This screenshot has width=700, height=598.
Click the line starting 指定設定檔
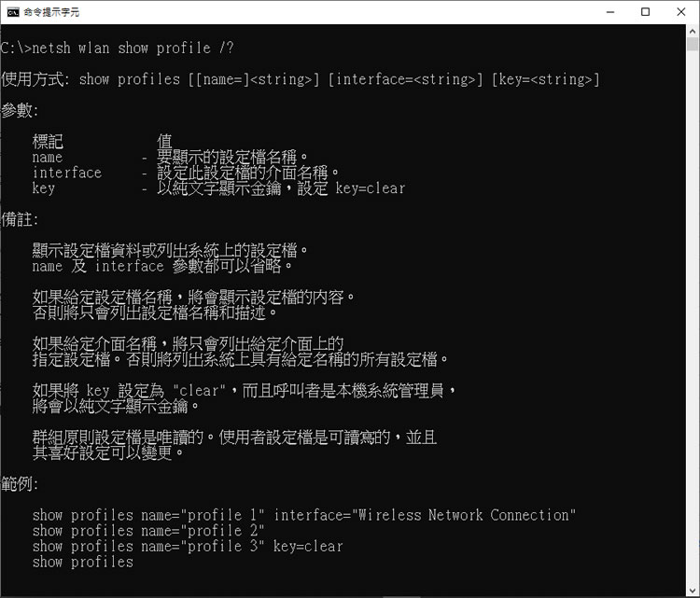[240, 359]
